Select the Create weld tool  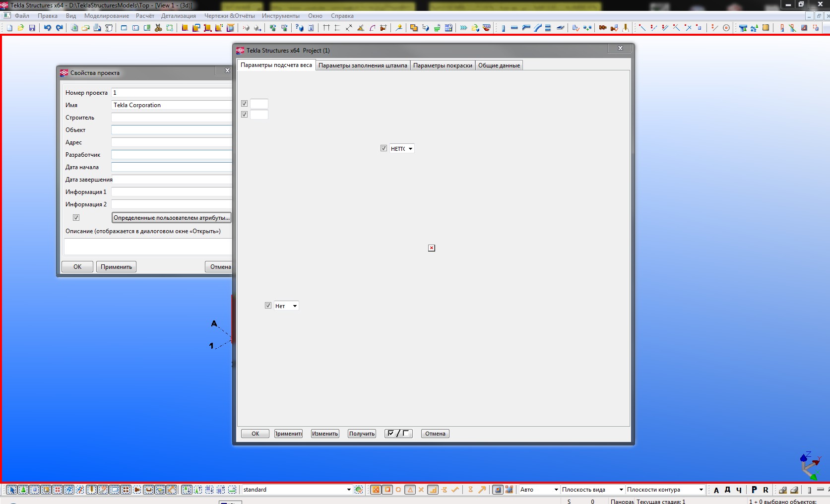(x=626, y=28)
